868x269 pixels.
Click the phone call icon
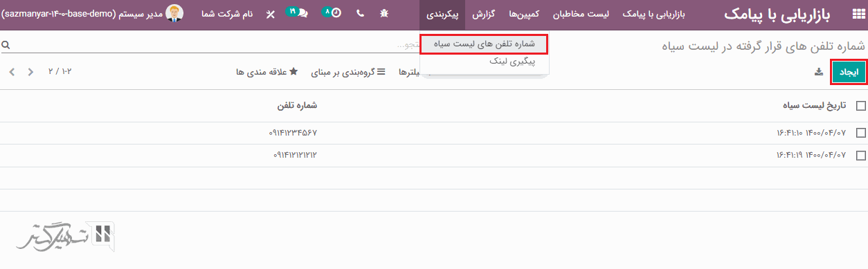360,14
